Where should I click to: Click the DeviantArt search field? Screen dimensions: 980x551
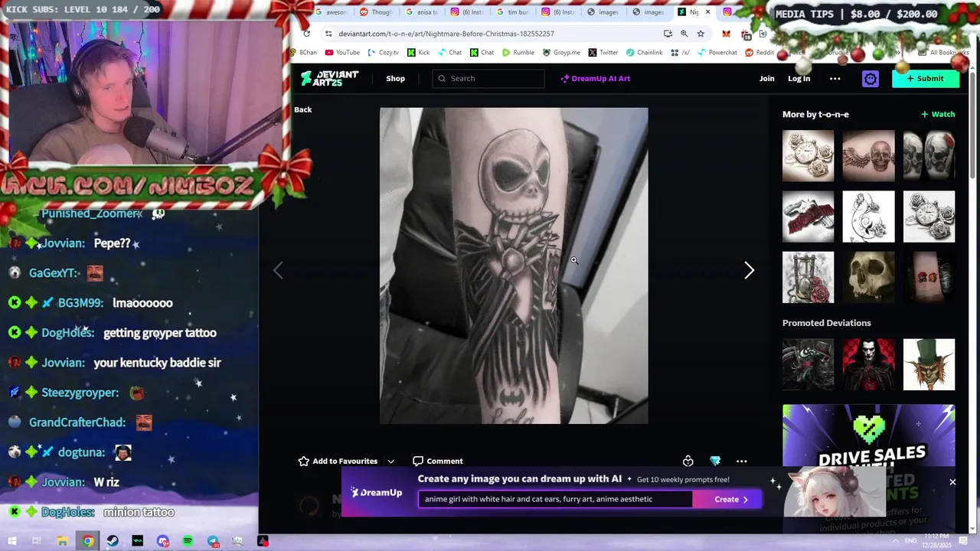488,78
